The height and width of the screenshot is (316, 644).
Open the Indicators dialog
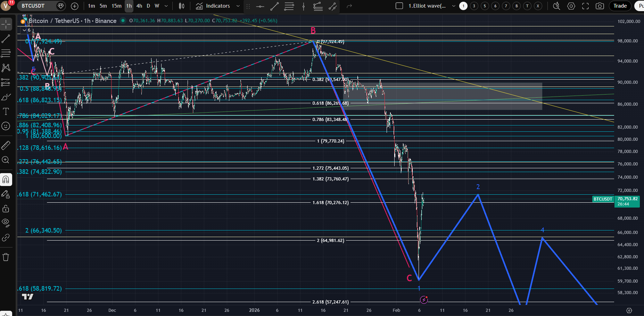(x=213, y=6)
